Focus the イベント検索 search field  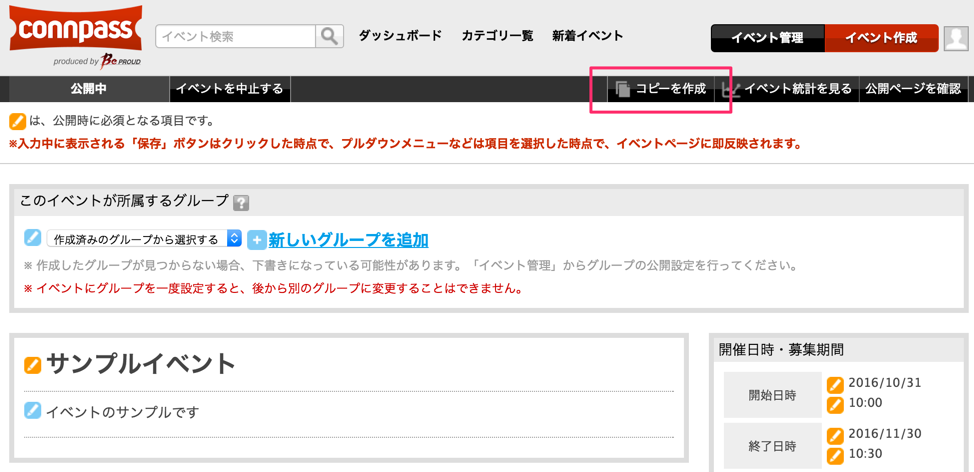(x=236, y=37)
